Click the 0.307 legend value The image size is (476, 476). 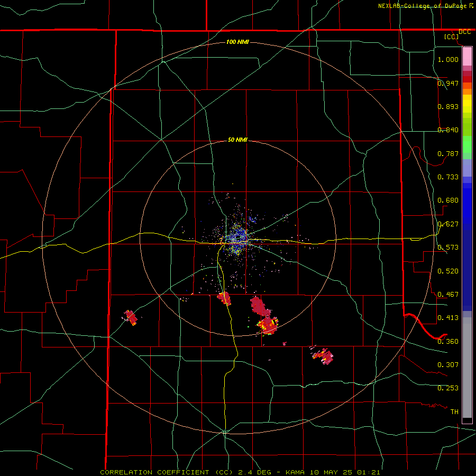coord(448,365)
